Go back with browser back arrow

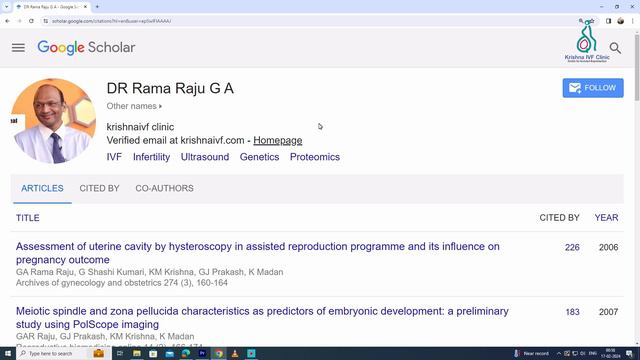7,21
